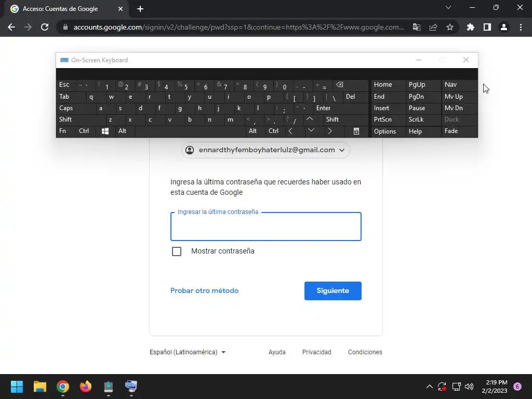Tap Home on the On-Screen Keyboard
The width and height of the screenshot is (532, 399).
(x=389, y=85)
